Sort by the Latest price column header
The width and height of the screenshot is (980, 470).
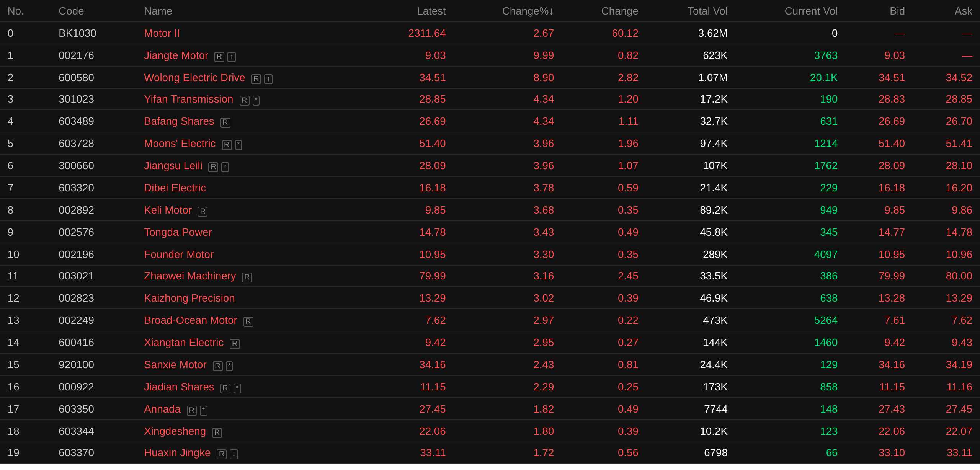coord(431,11)
